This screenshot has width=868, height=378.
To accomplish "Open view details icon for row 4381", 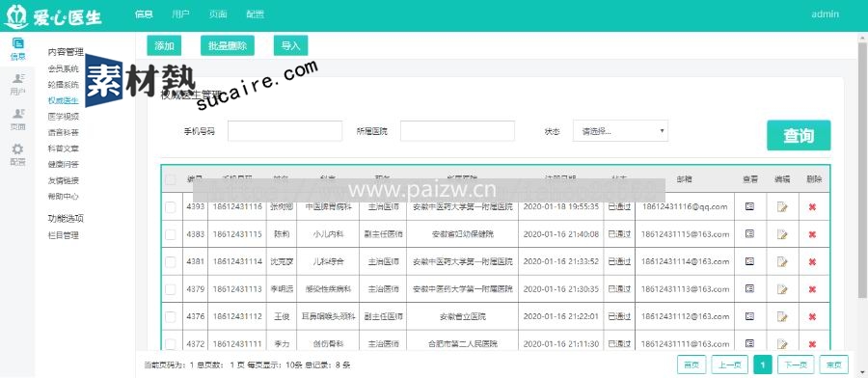I will point(749,261).
